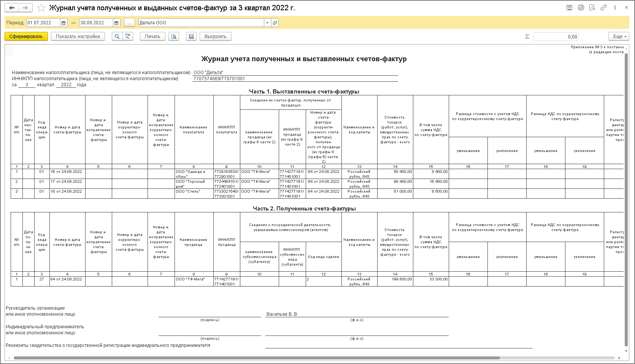Select cell '18 от 24.08.2022'
Viewport: 635px width, 364px height.
point(67,194)
